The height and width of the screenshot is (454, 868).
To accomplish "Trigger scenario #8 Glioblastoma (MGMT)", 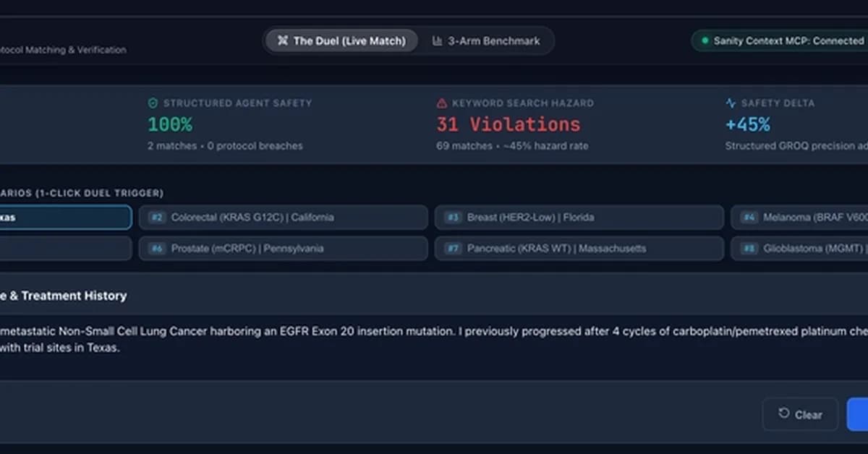I will pyautogui.click(x=799, y=249).
